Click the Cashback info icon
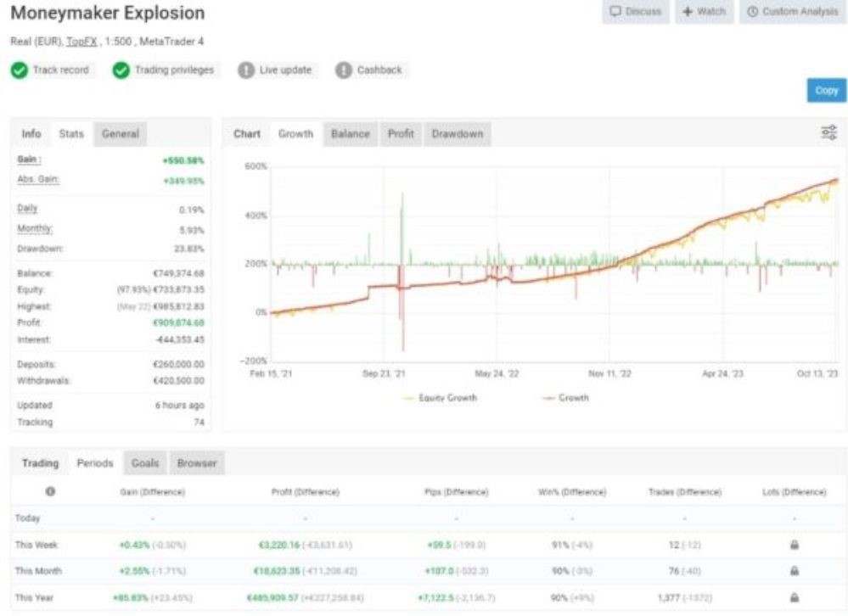This screenshot has width=848, height=616. (x=344, y=70)
